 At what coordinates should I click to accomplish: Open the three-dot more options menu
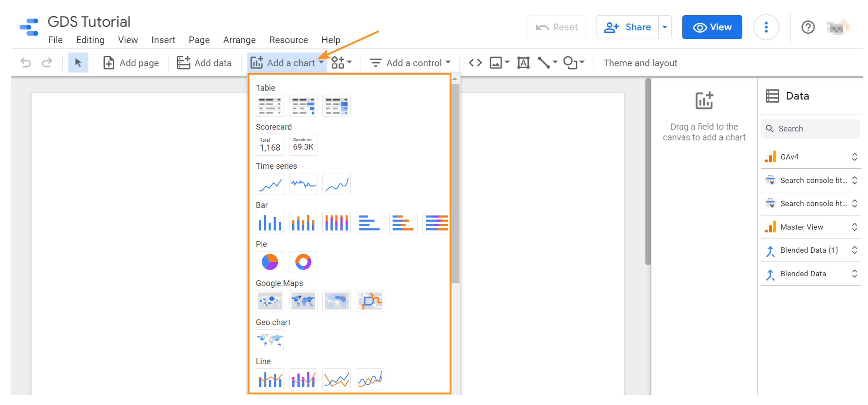[766, 27]
